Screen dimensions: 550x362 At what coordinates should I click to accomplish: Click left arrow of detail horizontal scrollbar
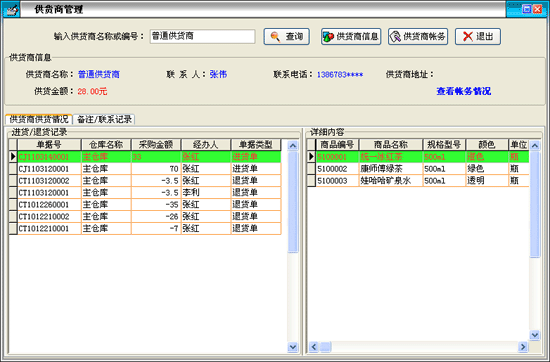click(x=314, y=347)
